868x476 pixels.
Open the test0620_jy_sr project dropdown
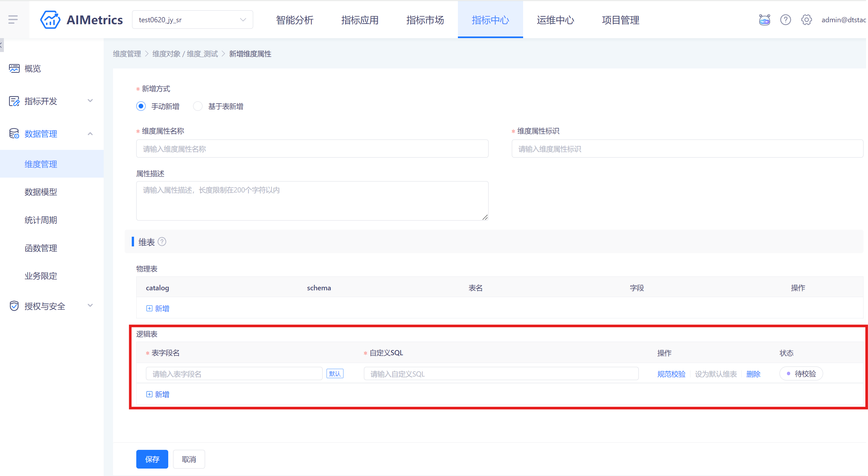pyautogui.click(x=192, y=20)
